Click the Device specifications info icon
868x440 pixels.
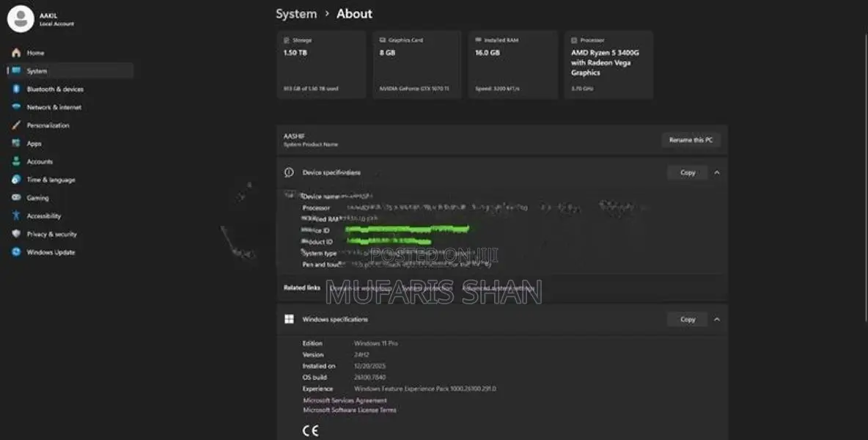click(x=289, y=172)
